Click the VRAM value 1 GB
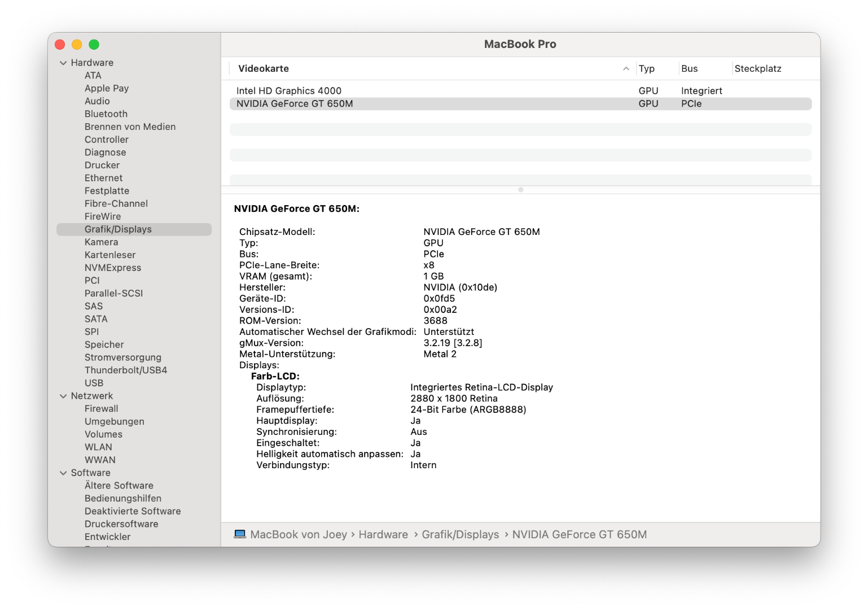The width and height of the screenshot is (868, 610). [434, 276]
